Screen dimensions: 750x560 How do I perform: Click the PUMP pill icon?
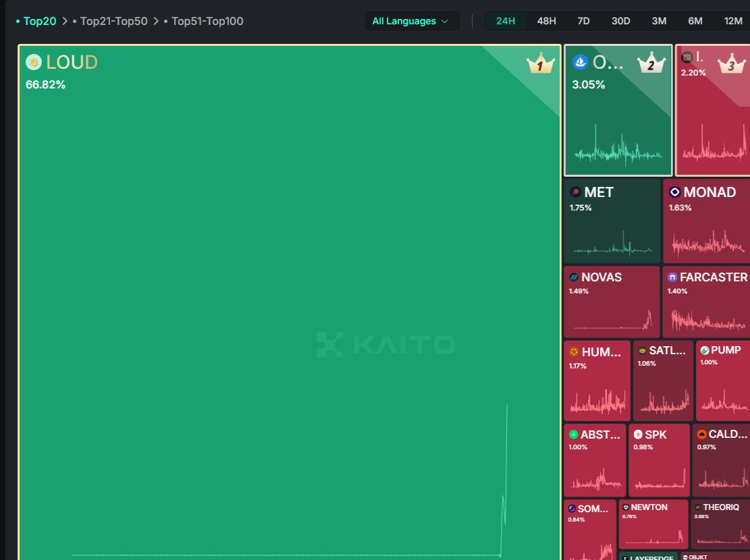click(x=705, y=351)
